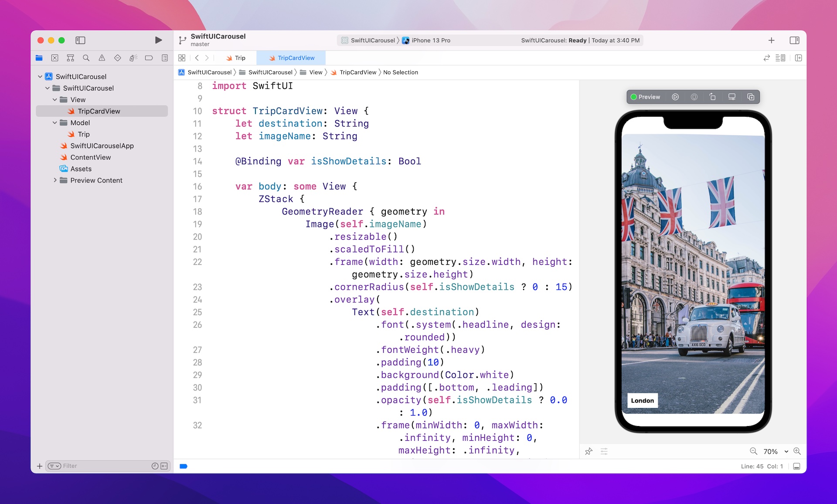Click the pin Preview icon

tap(589, 451)
